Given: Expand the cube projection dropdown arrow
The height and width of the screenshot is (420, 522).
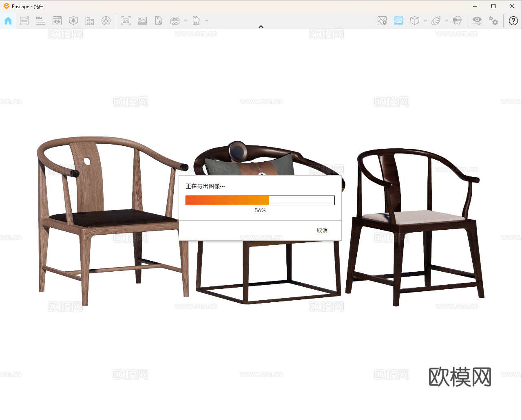Looking at the screenshot, I should [425, 20].
